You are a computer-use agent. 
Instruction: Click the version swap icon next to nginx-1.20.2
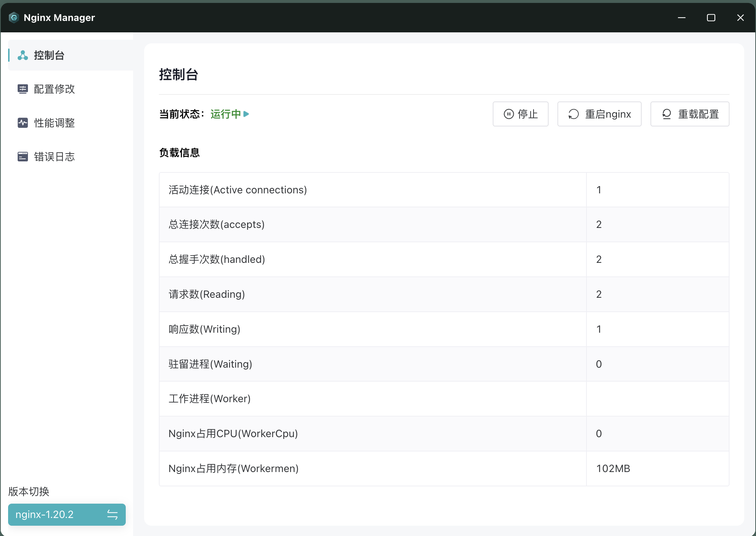113,515
